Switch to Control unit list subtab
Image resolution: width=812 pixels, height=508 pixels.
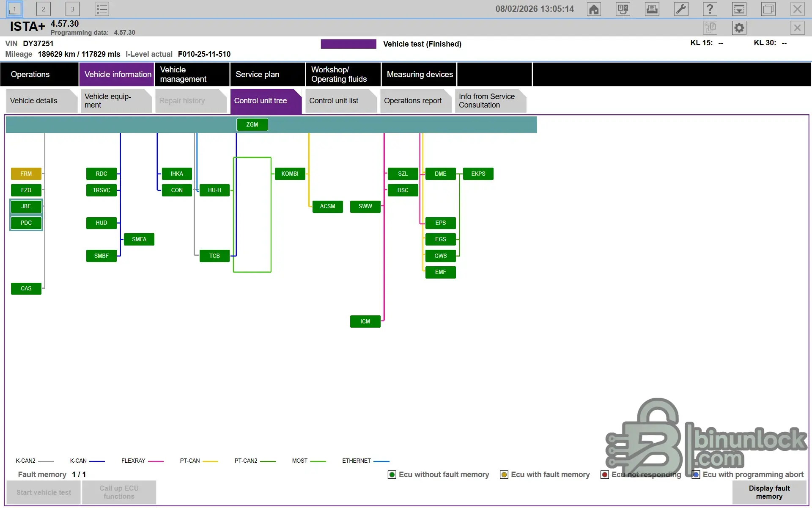coord(341,101)
